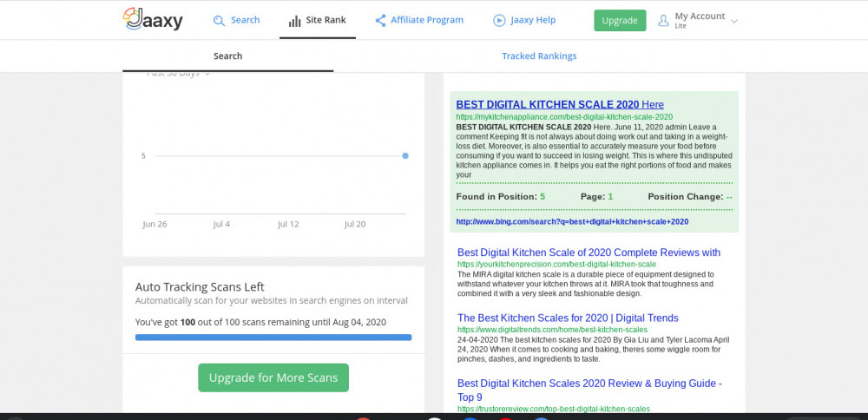Open the Past 30 Days dropdown
The width and height of the screenshot is (868, 420).
tap(178, 74)
